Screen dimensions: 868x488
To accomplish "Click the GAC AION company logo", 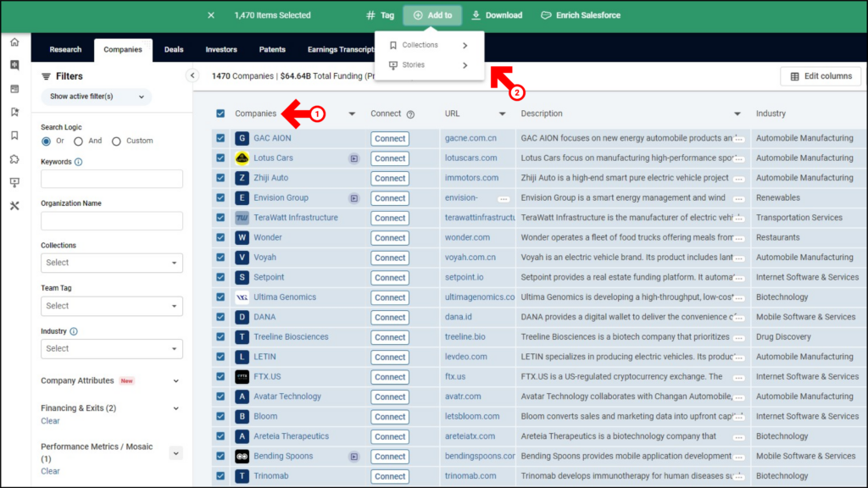I will (242, 138).
